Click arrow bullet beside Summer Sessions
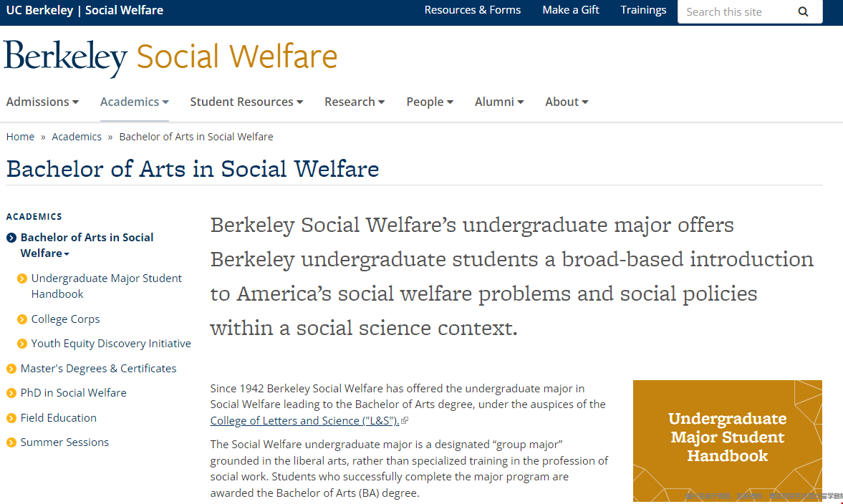 [11, 443]
